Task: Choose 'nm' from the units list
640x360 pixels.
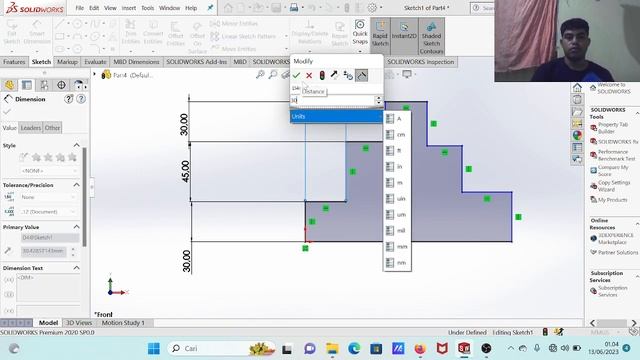Action: 397,263
